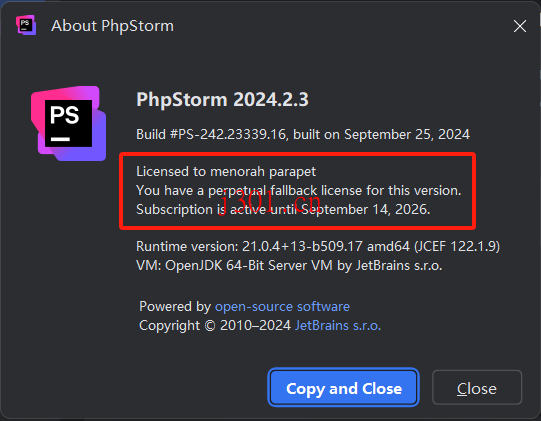Viewport: 541px width, 421px height.
Task: Click the VM: OpenJDK 64-Bit Server line
Action: point(289,265)
